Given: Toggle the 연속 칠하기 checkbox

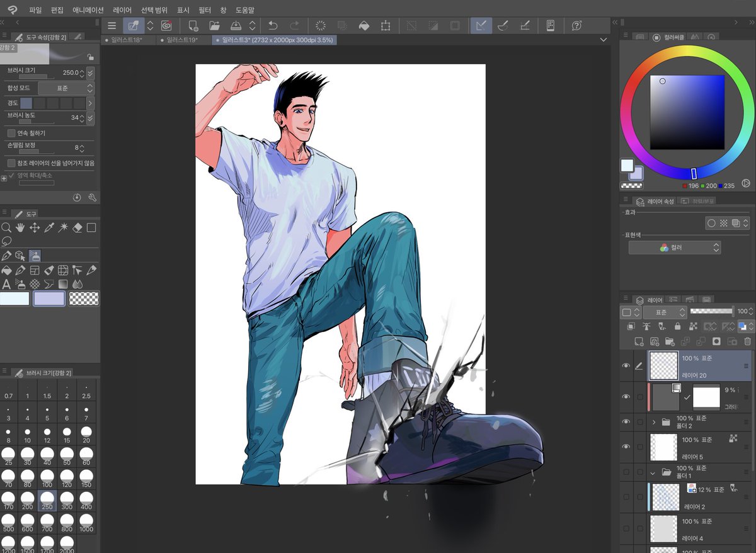Looking at the screenshot, I should (11, 133).
